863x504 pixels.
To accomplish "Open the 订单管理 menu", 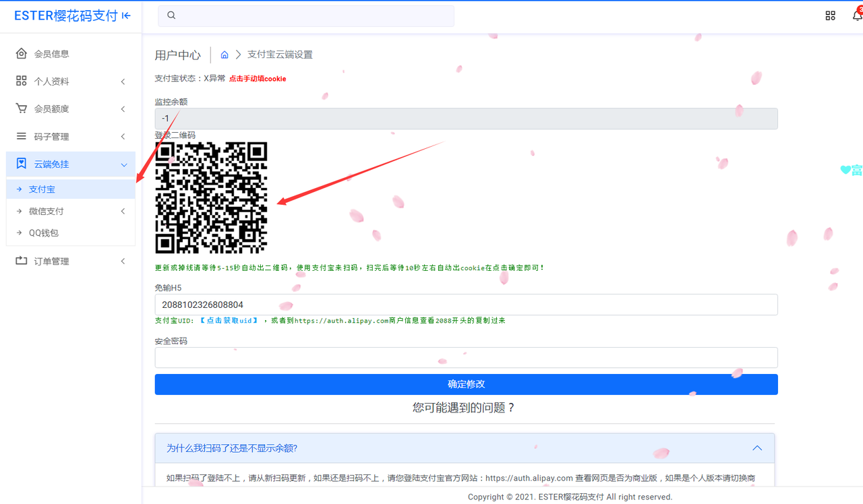I will [71, 261].
